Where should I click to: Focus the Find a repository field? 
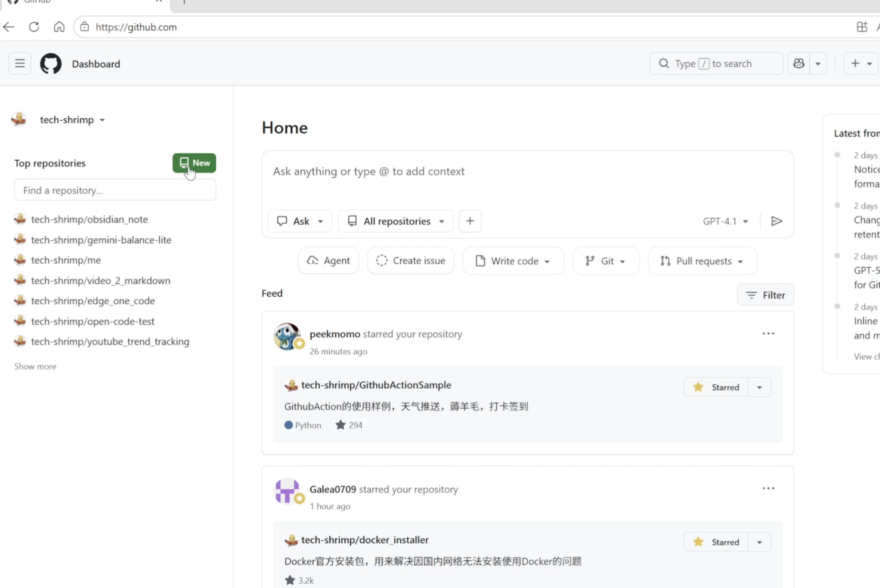click(x=115, y=190)
